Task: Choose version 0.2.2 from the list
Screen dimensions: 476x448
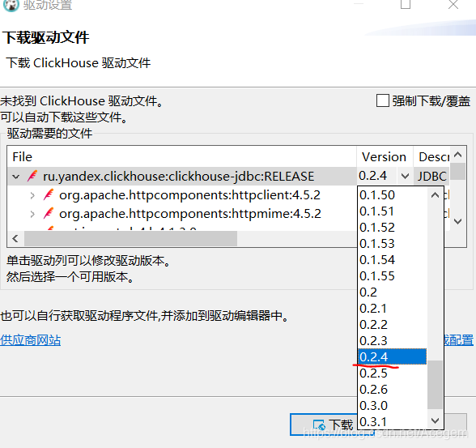Action: click(x=392, y=325)
